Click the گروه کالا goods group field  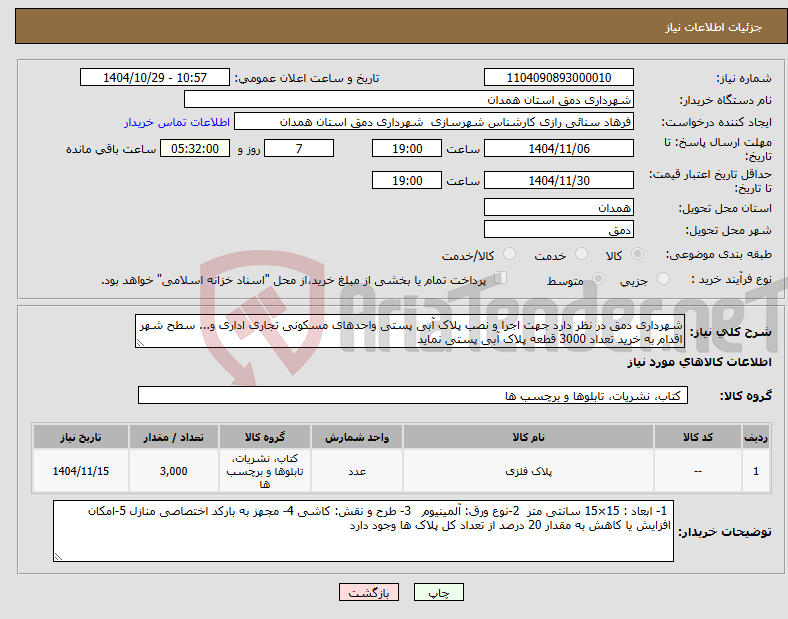click(x=413, y=395)
